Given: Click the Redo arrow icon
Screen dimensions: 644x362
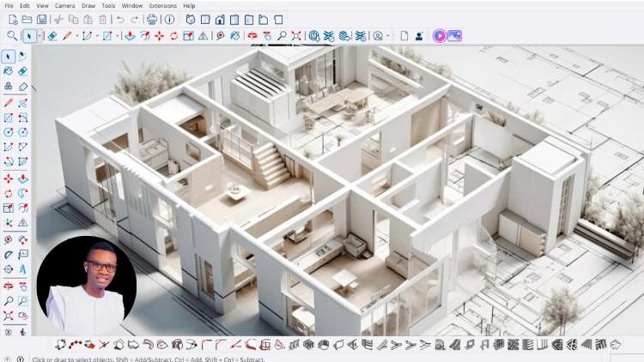Looking at the screenshot, I should (x=134, y=20).
